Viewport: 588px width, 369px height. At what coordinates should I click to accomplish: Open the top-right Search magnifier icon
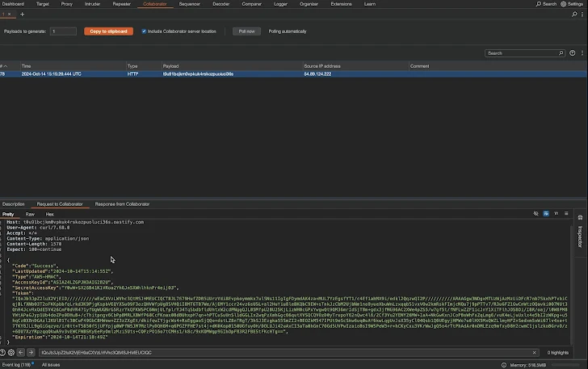[539, 4]
